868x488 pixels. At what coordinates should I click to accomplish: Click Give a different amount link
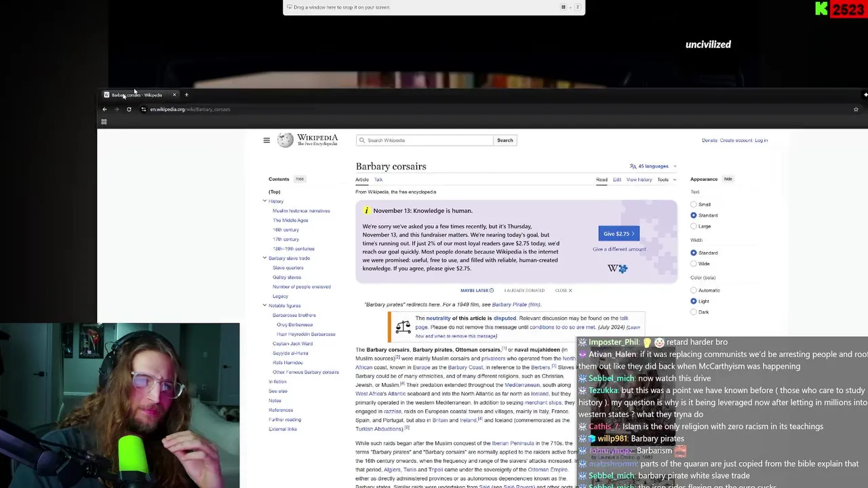click(x=619, y=249)
